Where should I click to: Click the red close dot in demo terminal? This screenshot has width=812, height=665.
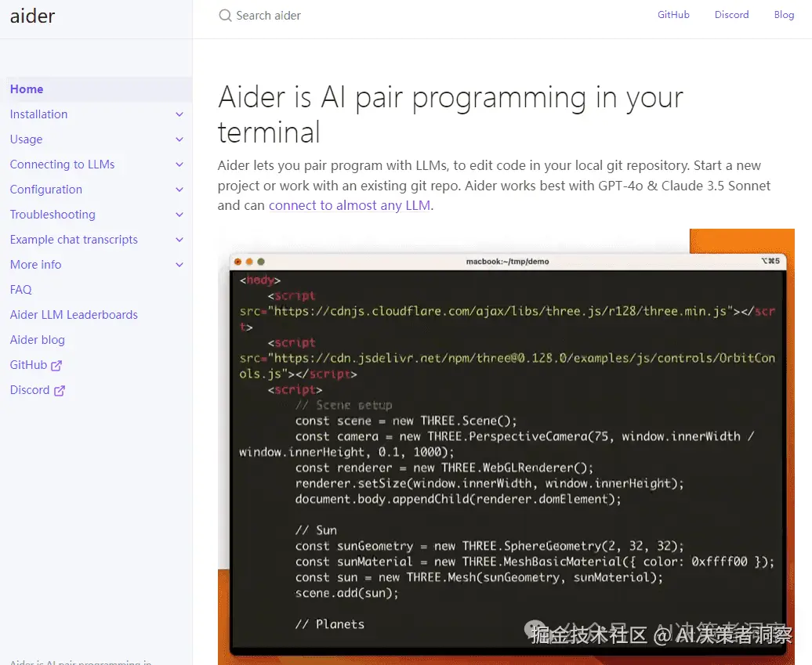coord(237,262)
